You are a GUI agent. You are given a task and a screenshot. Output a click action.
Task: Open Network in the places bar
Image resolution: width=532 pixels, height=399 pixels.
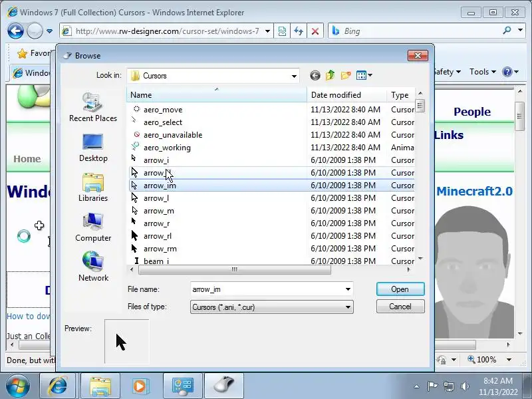[x=93, y=267]
